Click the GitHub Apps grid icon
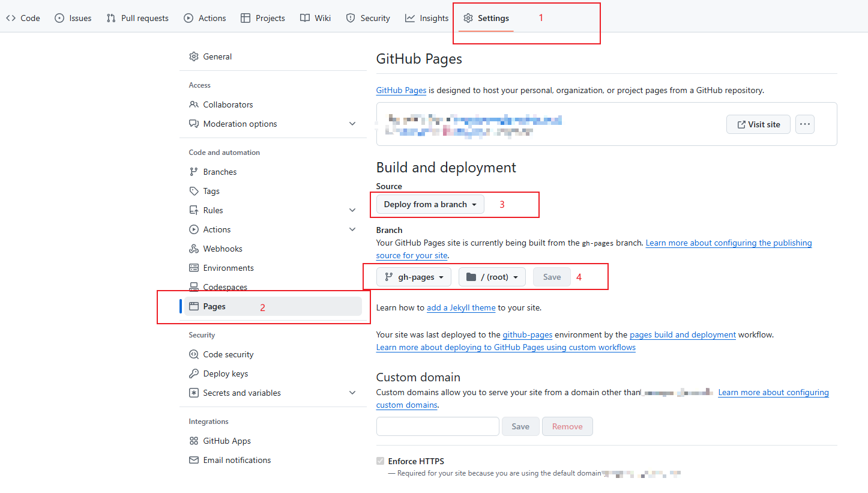Image resolution: width=868 pixels, height=493 pixels. coord(194,441)
